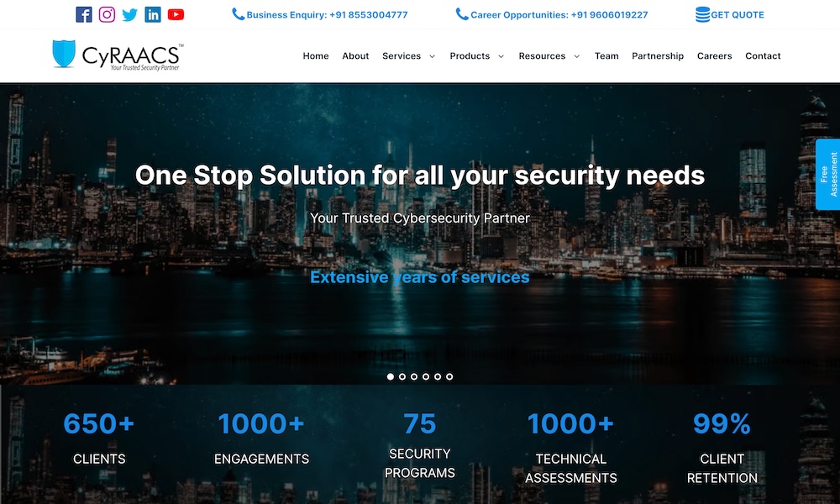The image size is (840, 504).
Task: Click the database icon next to GET QUOTE
Action: pyautogui.click(x=702, y=14)
